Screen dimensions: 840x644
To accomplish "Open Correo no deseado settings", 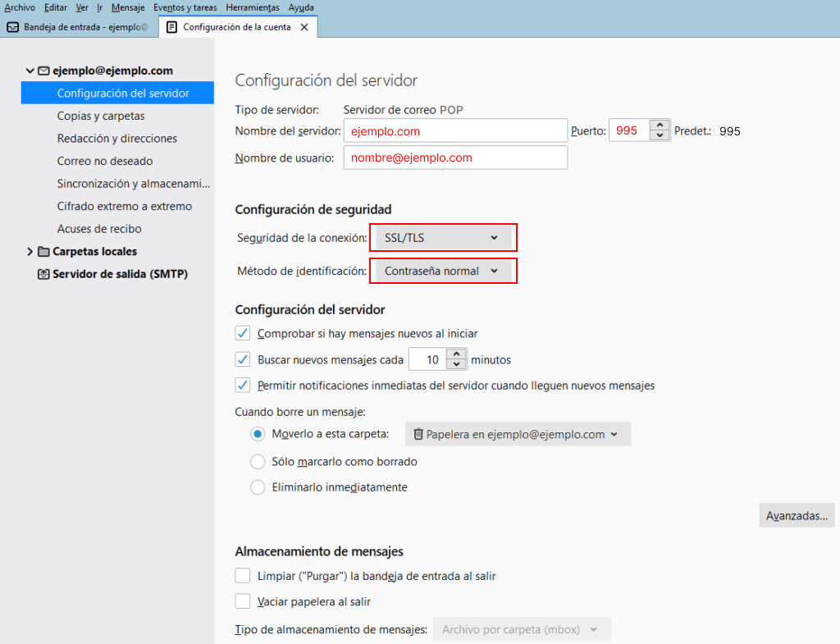I will [105, 161].
